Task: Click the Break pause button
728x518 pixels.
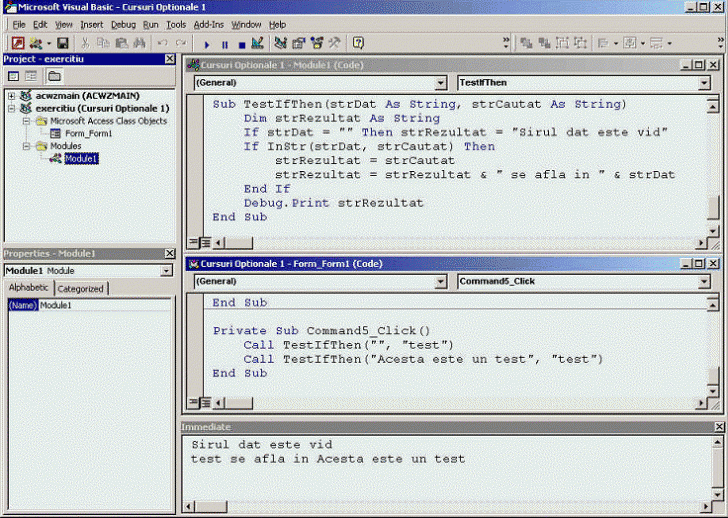Action: (x=225, y=45)
